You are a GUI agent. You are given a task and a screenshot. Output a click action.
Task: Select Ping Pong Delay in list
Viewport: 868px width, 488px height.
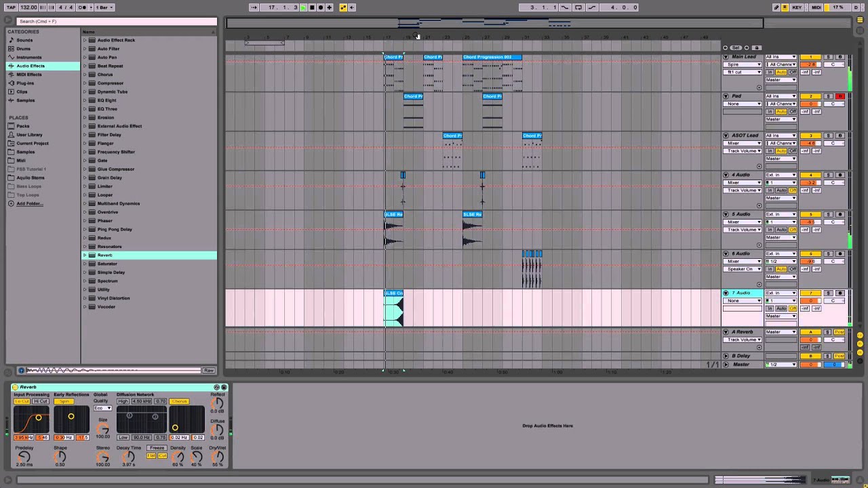click(x=115, y=229)
